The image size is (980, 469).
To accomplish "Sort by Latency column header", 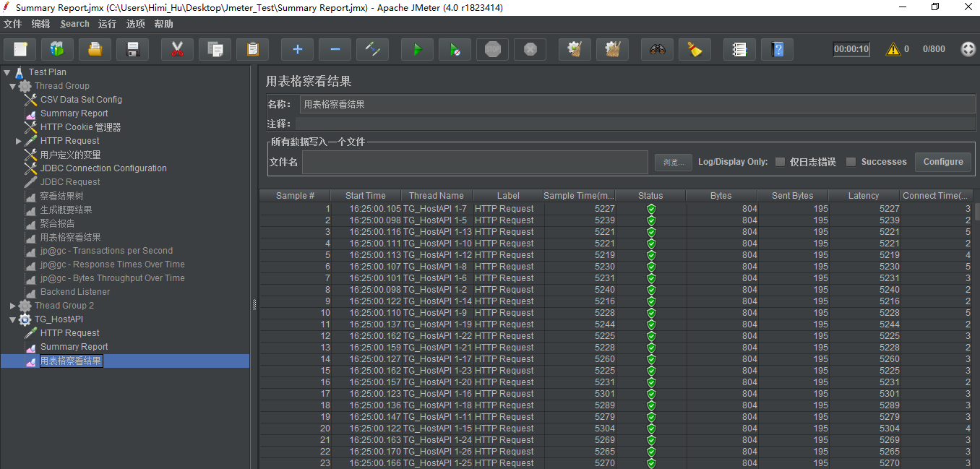I will [864, 196].
